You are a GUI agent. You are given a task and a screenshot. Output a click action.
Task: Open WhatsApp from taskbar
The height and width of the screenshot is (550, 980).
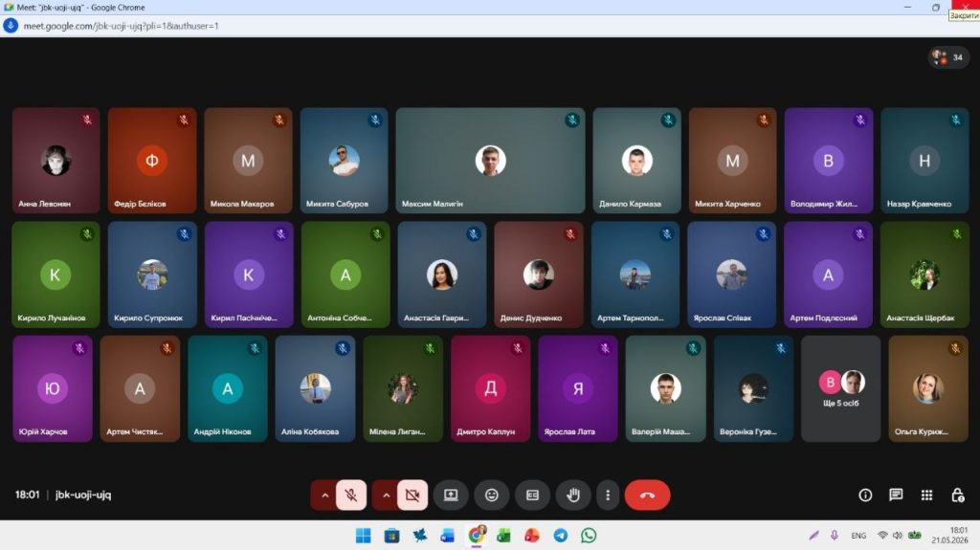[x=589, y=536]
